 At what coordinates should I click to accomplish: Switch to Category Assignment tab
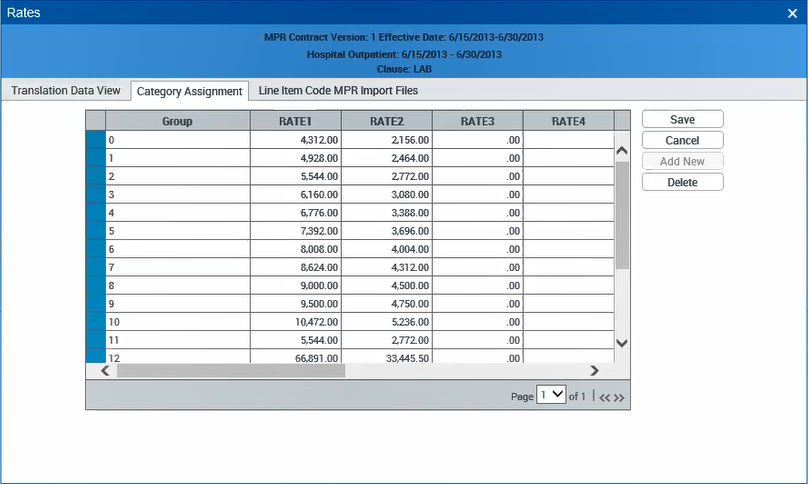tap(190, 91)
